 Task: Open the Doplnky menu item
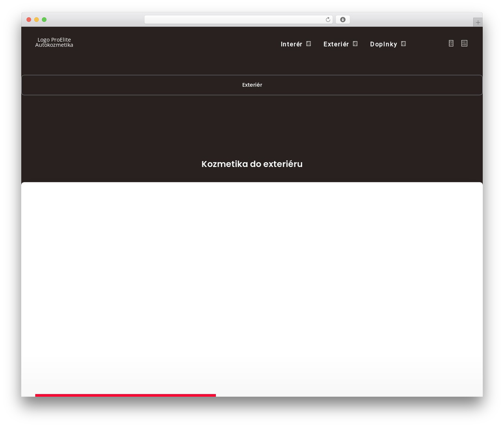[384, 44]
